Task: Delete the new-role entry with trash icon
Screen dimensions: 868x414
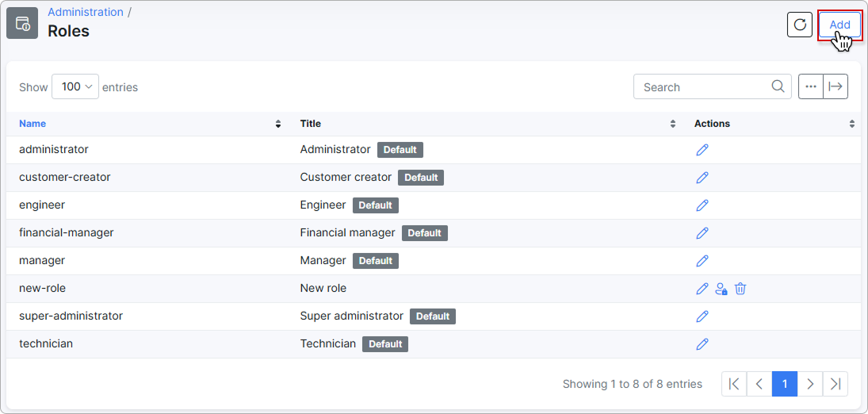Action: [x=740, y=288]
